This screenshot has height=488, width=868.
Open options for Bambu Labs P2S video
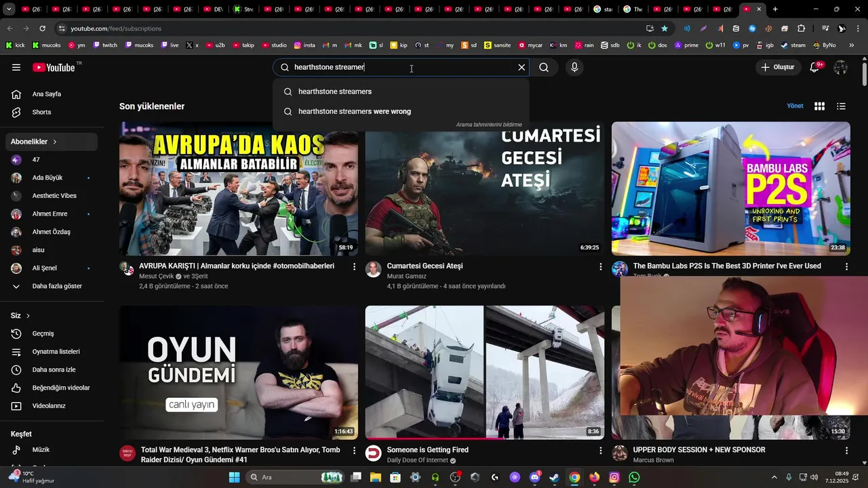point(846,267)
